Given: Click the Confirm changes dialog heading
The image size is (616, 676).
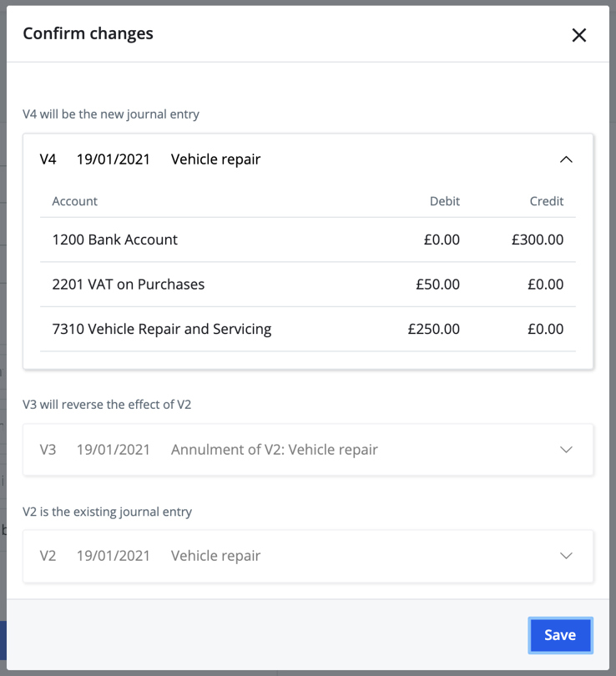Looking at the screenshot, I should click(88, 34).
